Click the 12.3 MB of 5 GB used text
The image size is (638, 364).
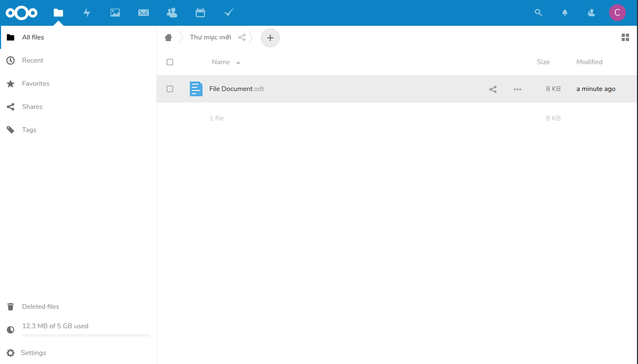[55, 326]
